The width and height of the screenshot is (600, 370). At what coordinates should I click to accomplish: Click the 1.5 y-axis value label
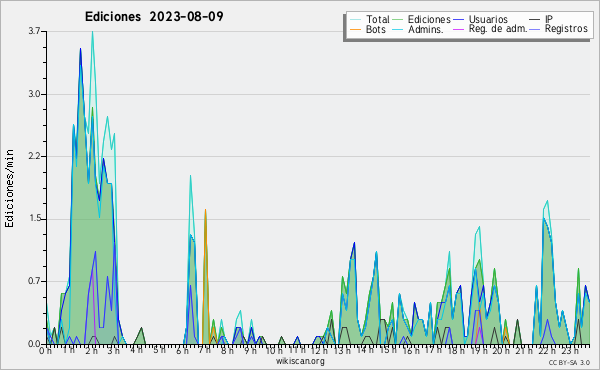pyautogui.click(x=34, y=218)
